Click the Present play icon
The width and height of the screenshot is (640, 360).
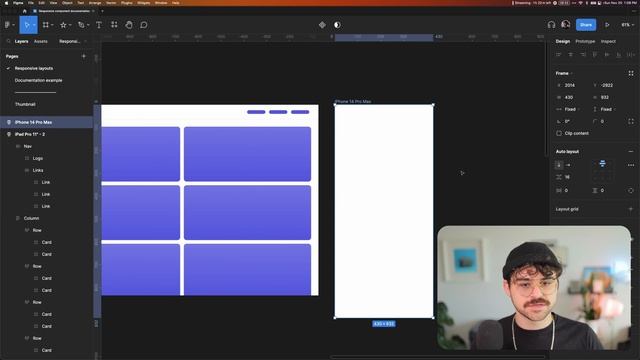click(607, 25)
